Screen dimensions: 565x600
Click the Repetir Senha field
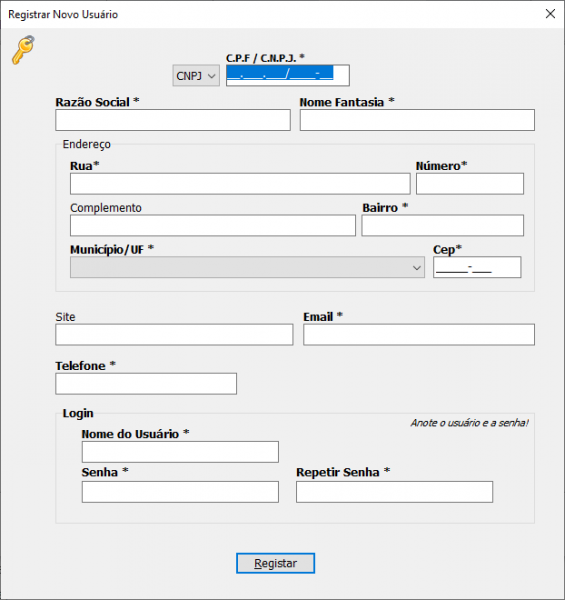[x=394, y=492]
